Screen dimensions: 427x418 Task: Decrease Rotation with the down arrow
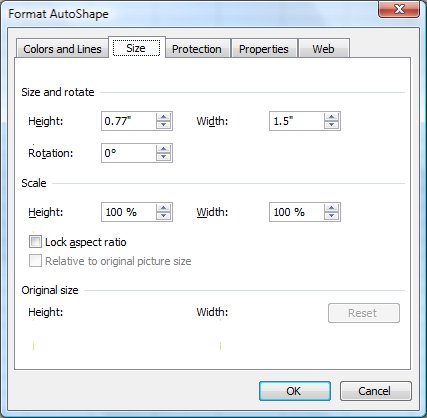point(163,157)
